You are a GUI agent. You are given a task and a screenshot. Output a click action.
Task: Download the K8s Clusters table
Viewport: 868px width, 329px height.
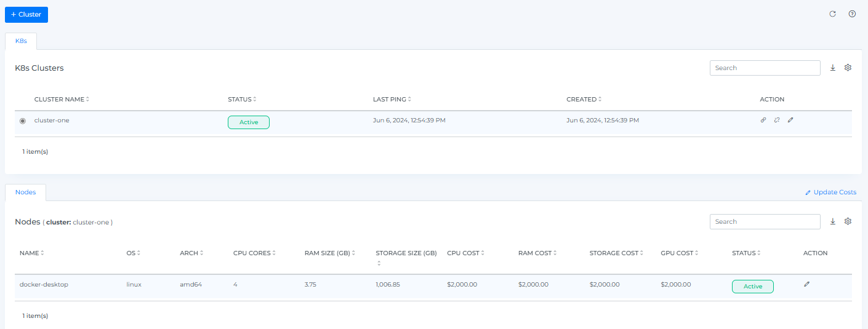833,68
